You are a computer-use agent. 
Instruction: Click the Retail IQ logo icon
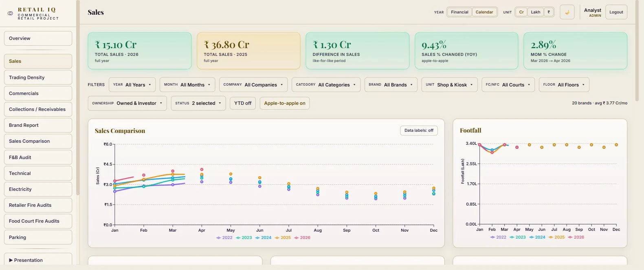(10, 13)
